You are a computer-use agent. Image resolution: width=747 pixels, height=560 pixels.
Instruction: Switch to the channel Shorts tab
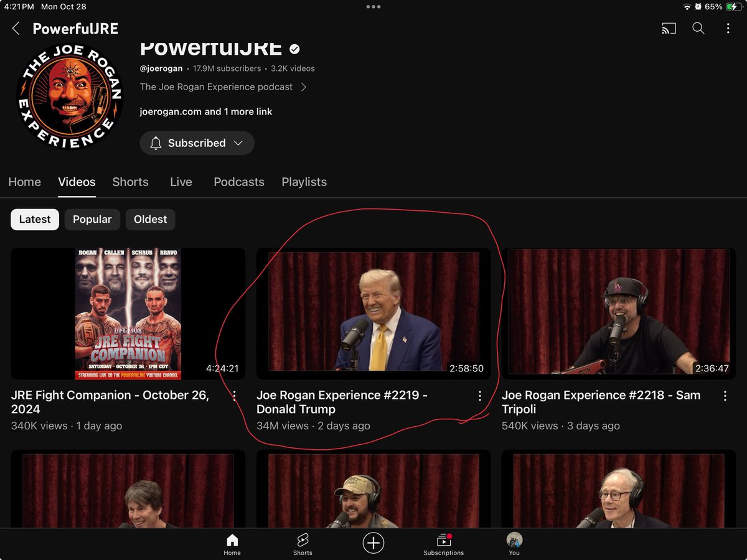point(130,182)
